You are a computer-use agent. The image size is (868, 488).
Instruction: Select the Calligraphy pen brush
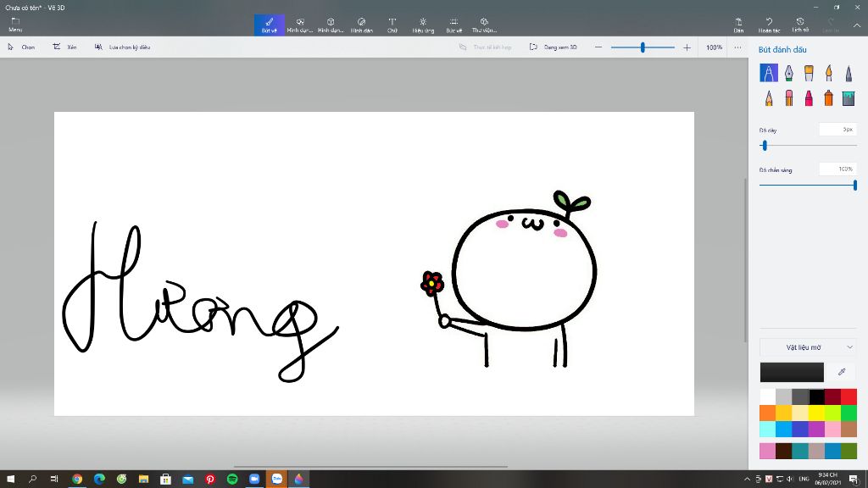[x=789, y=73]
